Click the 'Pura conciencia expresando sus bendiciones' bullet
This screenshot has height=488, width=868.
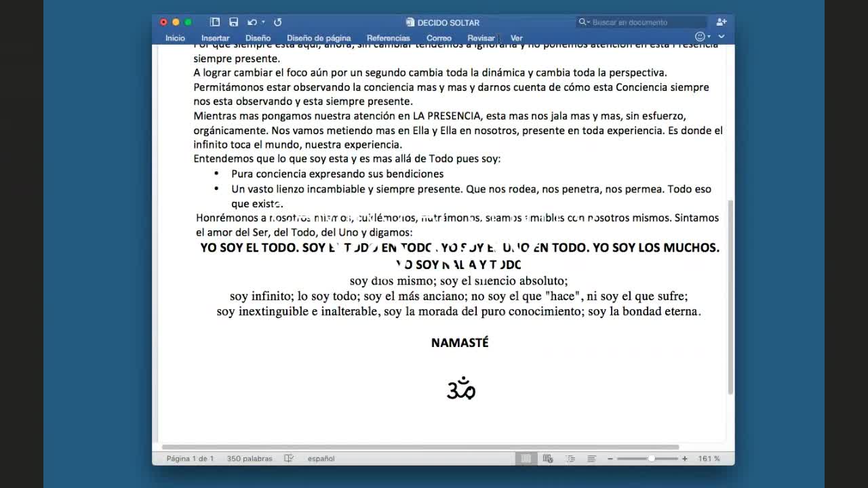pyautogui.click(x=337, y=174)
